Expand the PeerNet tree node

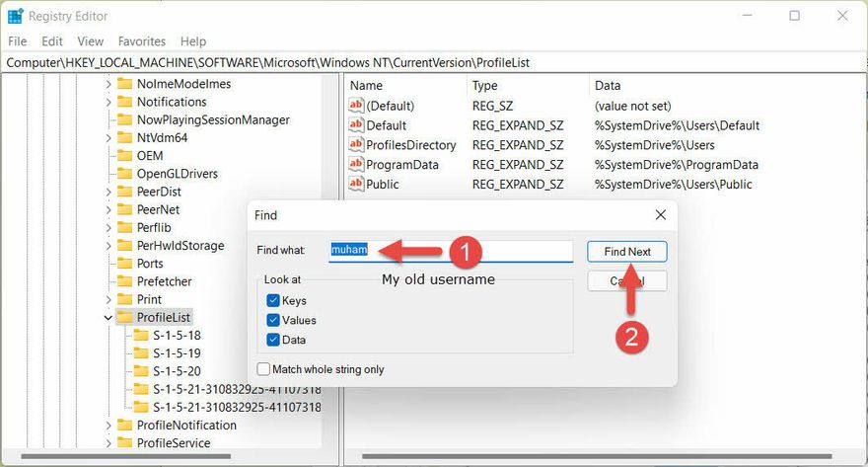[x=108, y=210]
